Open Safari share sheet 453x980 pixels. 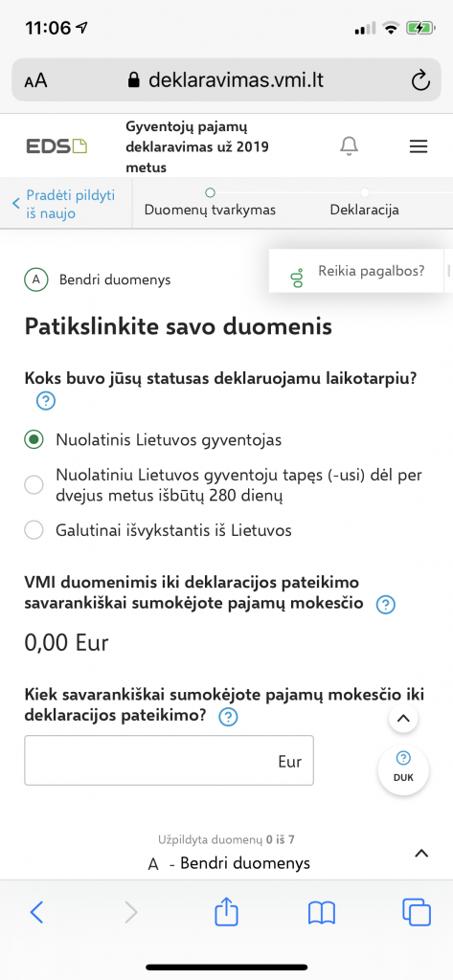click(226, 912)
